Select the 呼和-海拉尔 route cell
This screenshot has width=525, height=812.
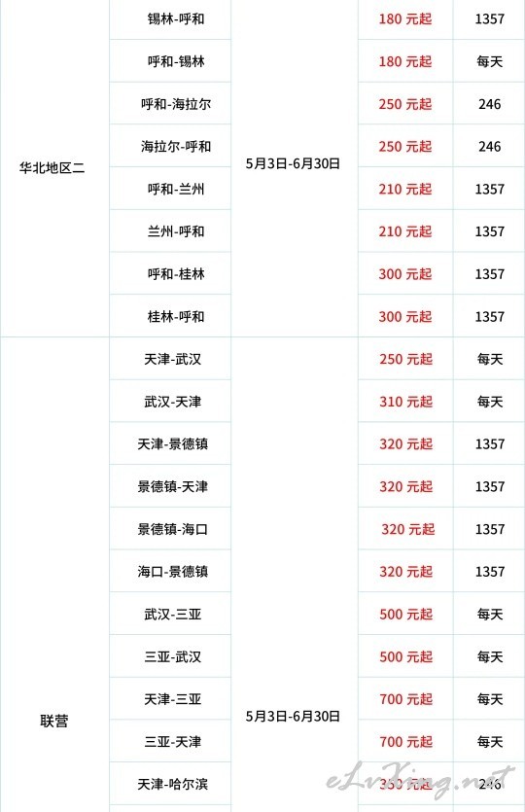tap(176, 104)
